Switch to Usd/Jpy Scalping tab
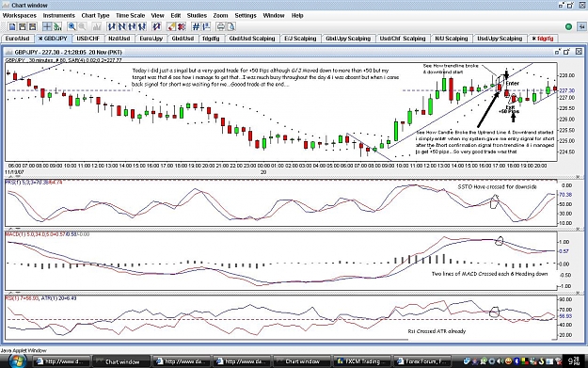This screenshot has width=588, height=368. pos(500,39)
